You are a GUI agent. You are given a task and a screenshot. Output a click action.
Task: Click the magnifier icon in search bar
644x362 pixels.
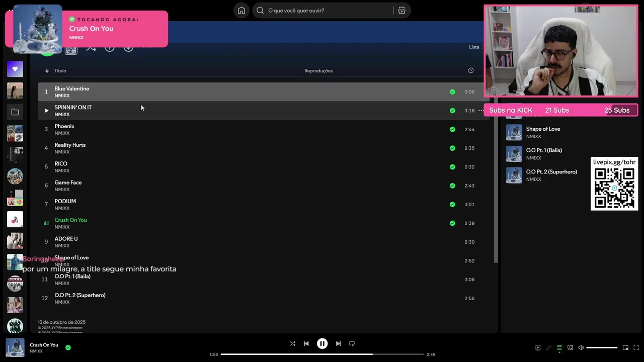click(x=260, y=11)
